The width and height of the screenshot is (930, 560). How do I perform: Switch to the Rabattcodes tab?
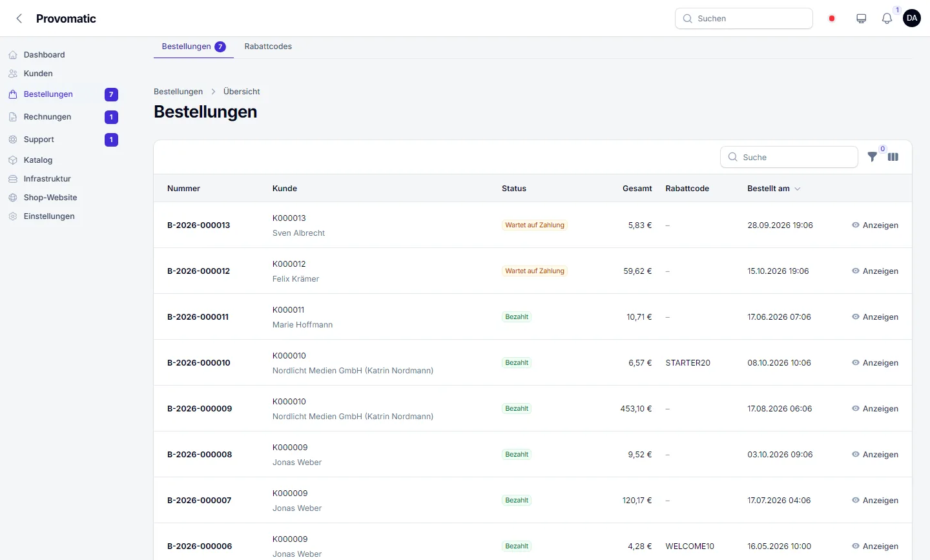point(268,47)
